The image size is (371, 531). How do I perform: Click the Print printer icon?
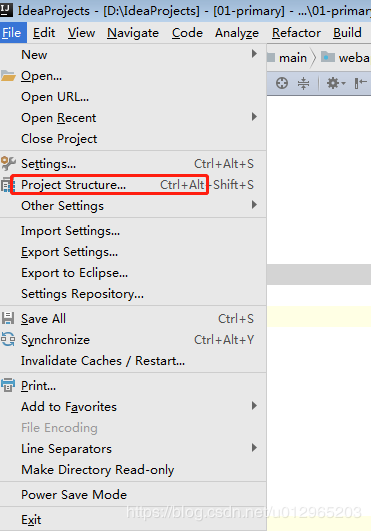(8, 385)
